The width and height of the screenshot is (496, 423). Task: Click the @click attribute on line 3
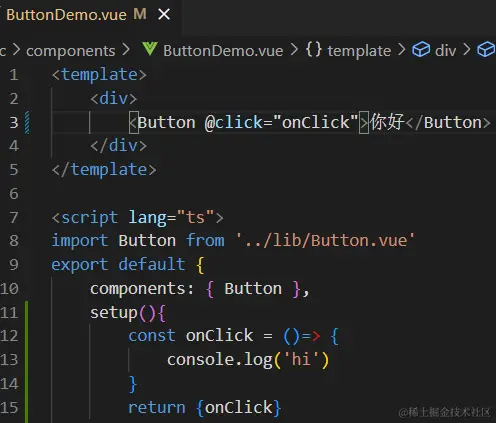click(234, 122)
